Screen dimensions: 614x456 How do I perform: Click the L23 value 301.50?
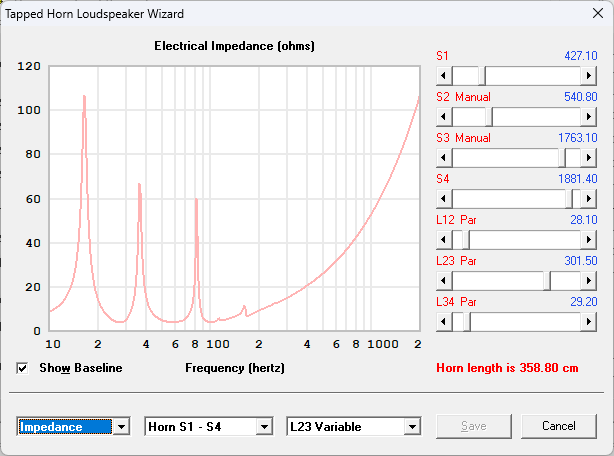click(581, 261)
